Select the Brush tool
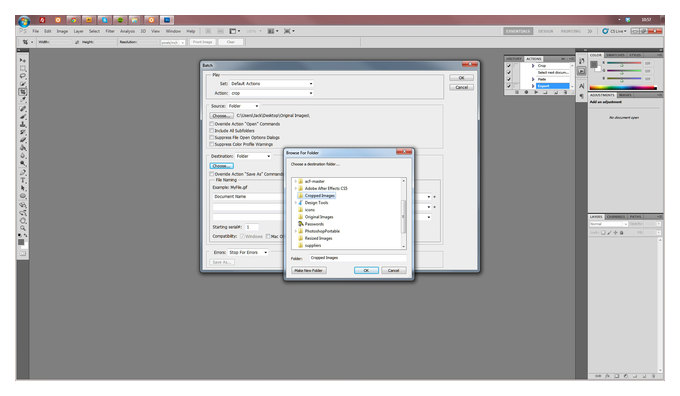The image size is (680, 396). click(23, 117)
